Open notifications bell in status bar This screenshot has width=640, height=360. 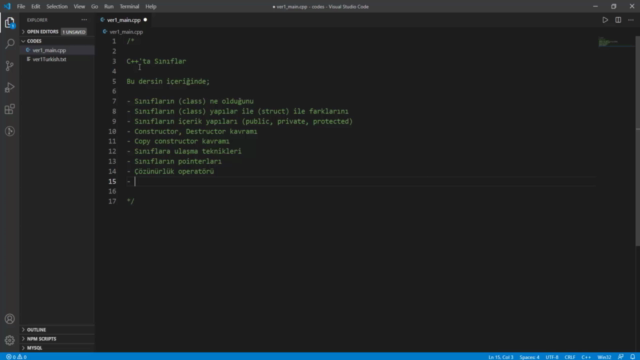[632, 357]
